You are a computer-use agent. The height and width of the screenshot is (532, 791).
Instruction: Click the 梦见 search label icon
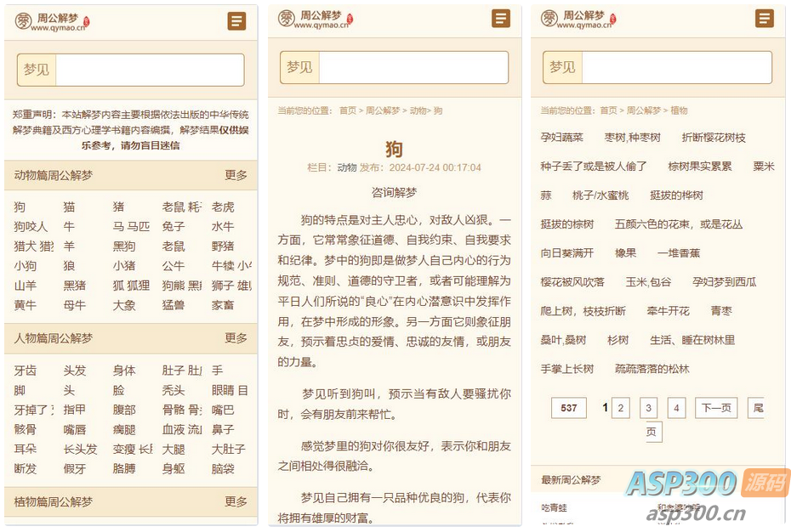pos(37,68)
